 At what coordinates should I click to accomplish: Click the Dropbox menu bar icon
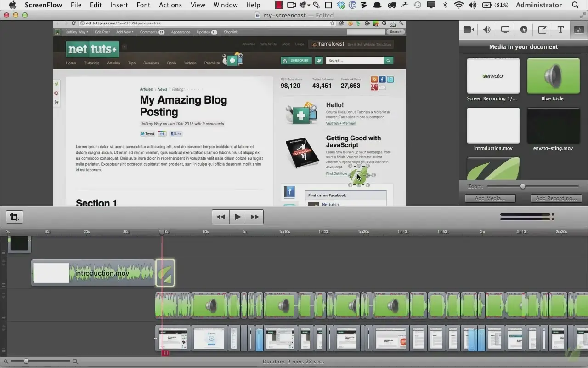point(341,5)
